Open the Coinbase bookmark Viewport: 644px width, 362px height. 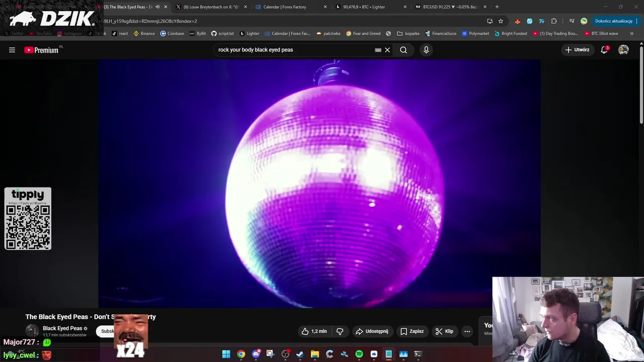(x=172, y=34)
